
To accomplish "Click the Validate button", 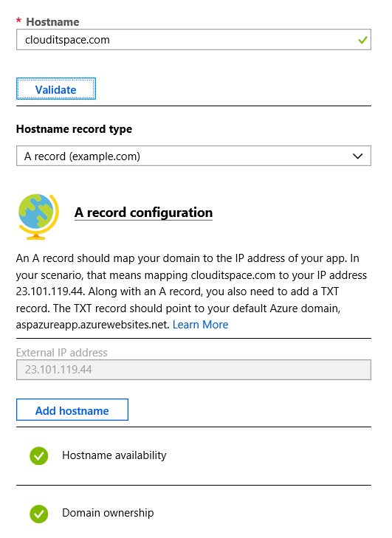I will coord(56,89).
